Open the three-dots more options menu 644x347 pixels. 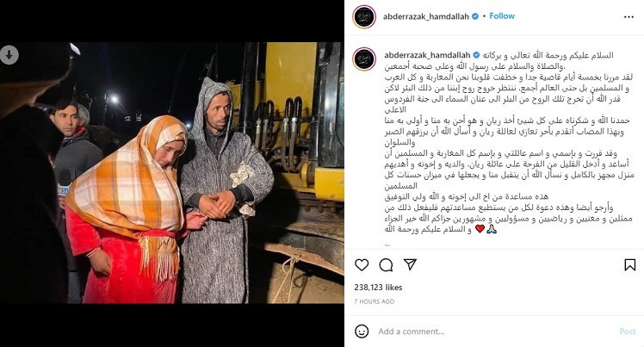(x=629, y=17)
